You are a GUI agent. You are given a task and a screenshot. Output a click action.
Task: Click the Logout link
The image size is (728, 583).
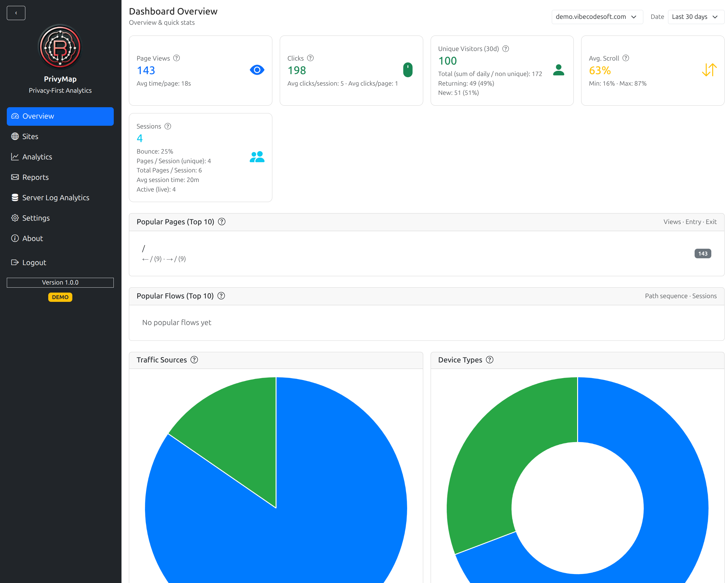tap(34, 263)
